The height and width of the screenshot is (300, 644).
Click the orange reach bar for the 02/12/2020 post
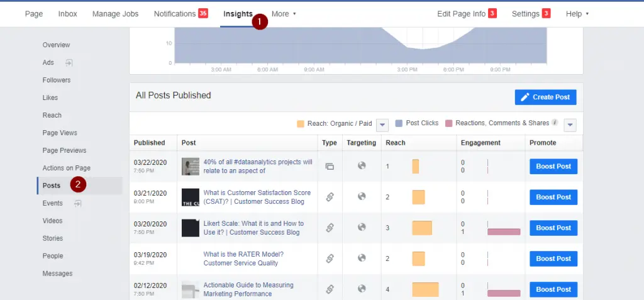(425, 289)
